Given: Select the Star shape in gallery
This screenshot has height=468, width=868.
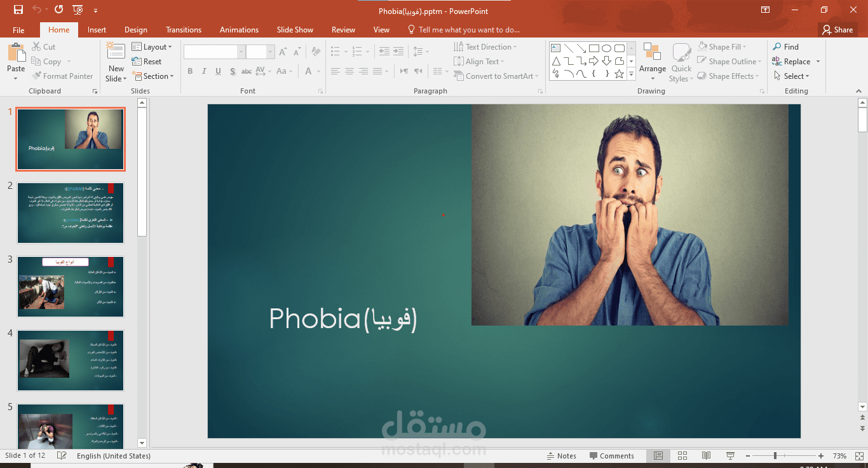Looking at the screenshot, I should [619, 74].
